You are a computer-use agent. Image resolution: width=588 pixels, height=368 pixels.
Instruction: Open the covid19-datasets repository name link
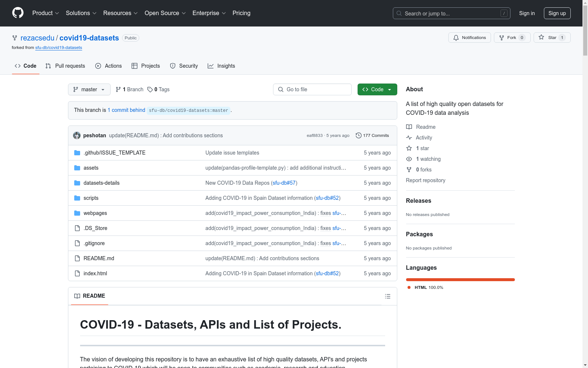coord(89,38)
